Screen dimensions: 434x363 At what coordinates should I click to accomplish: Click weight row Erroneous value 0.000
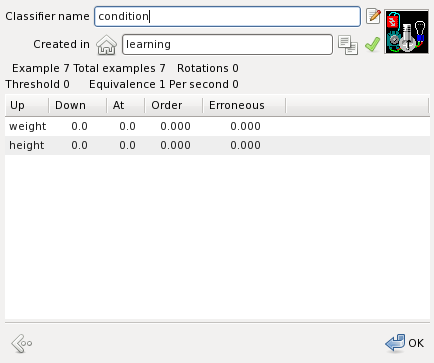click(x=245, y=126)
